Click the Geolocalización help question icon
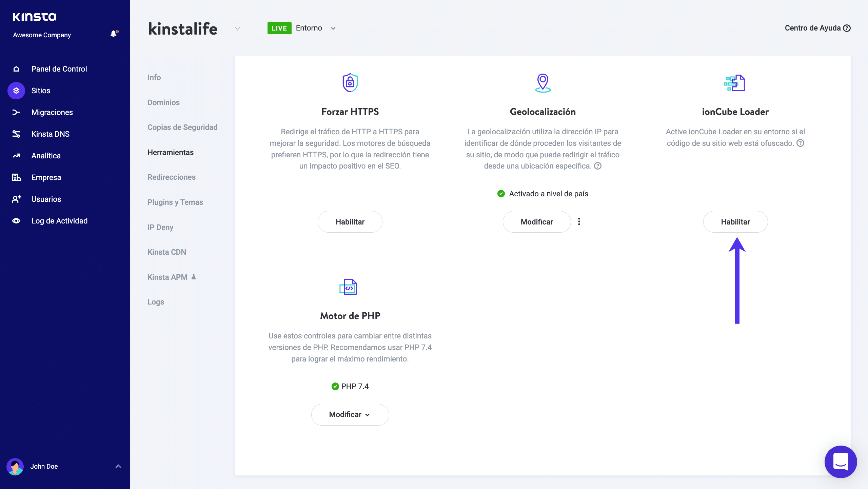The height and width of the screenshot is (489, 868). (x=598, y=166)
